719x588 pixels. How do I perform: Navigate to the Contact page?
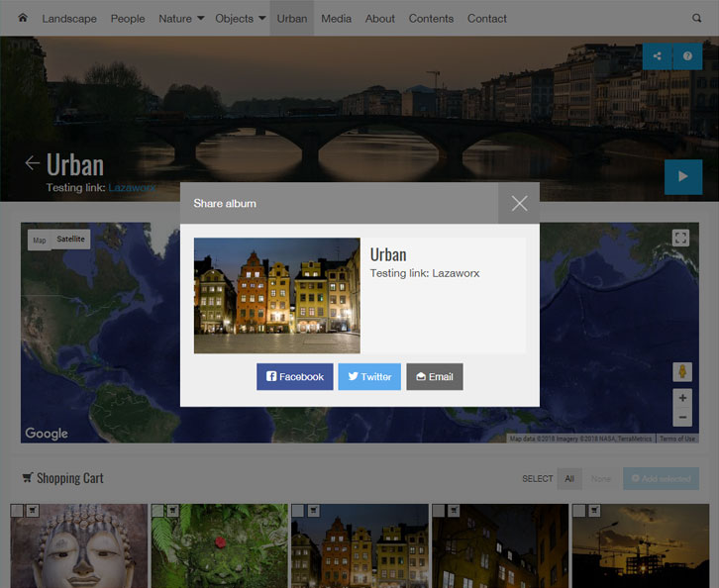[486, 18]
